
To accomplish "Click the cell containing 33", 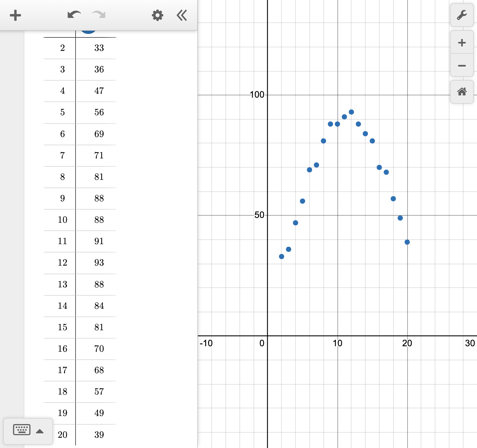I will pos(99,48).
